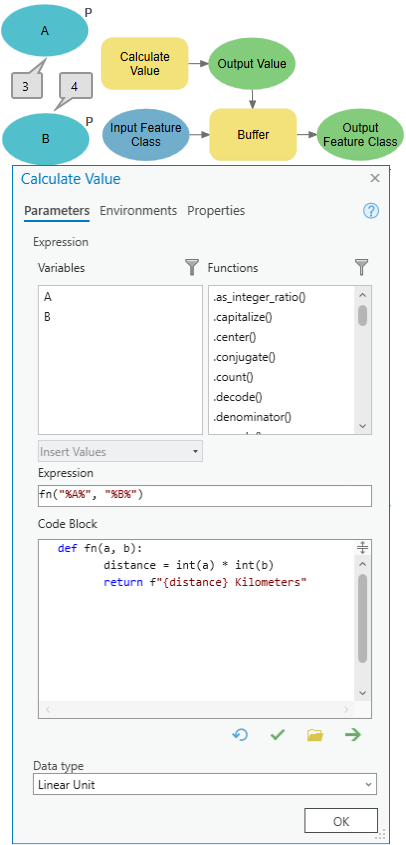Switch to the Properties tab
The image size is (406, 845).
click(x=216, y=211)
